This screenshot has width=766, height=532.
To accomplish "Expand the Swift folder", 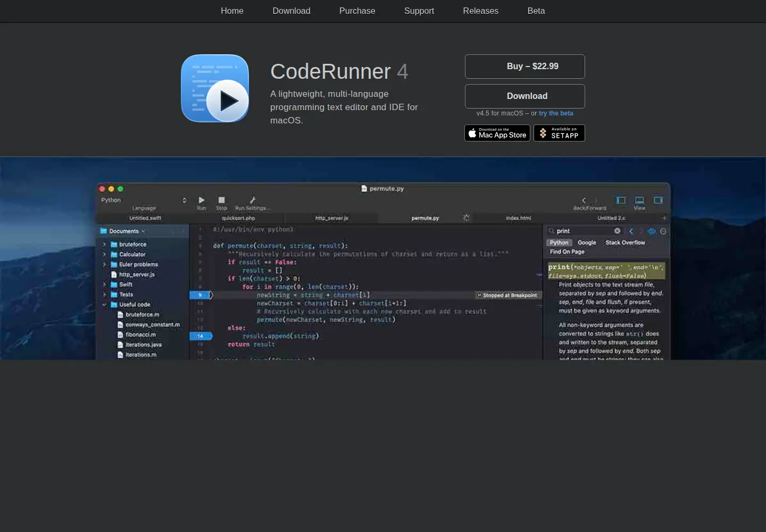I will 104,285.
